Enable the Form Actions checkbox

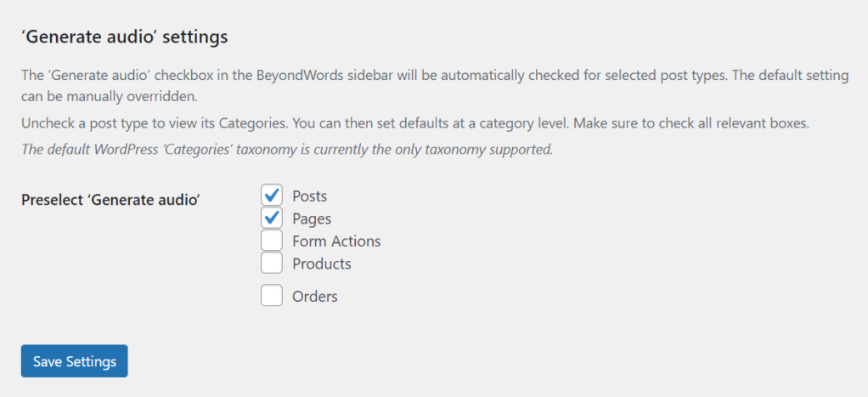click(x=272, y=241)
